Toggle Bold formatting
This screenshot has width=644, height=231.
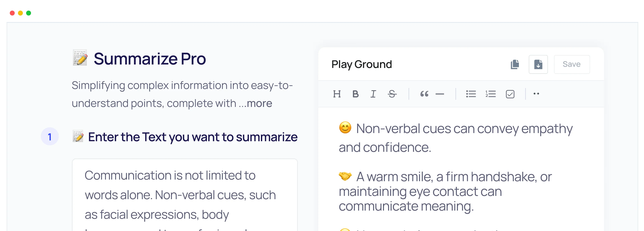[x=355, y=94]
